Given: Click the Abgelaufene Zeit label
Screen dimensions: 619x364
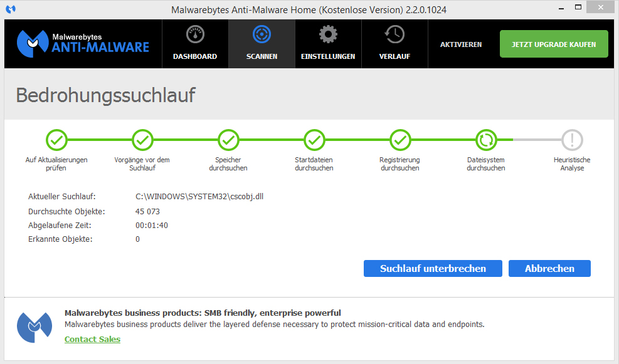Looking at the screenshot, I should click(x=60, y=225).
